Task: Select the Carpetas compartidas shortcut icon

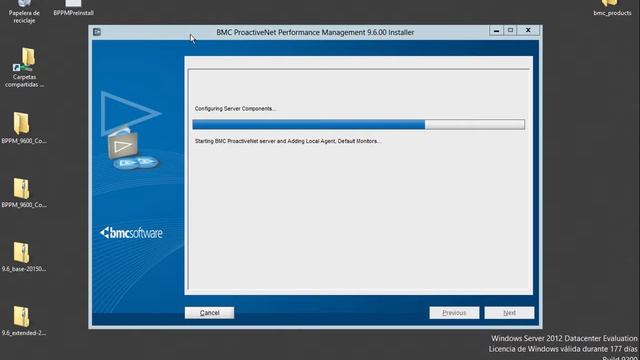Action: pos(24,67)
